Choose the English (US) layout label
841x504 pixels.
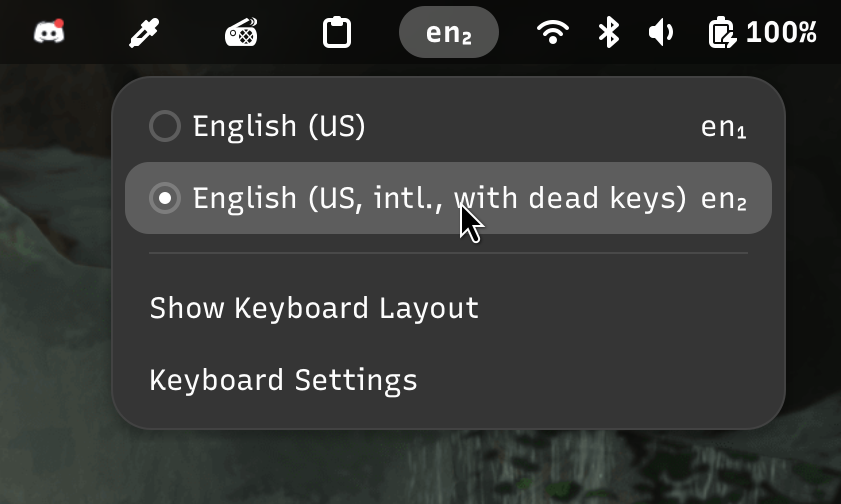(279, 127)
